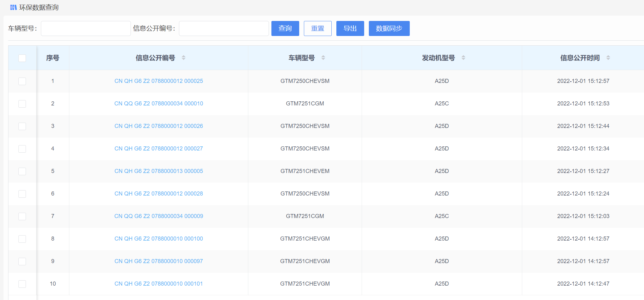Select engine A25C cell in row 2
This screenshot has height=300, width=644.
pyautogui.click(x=442, y=104)
